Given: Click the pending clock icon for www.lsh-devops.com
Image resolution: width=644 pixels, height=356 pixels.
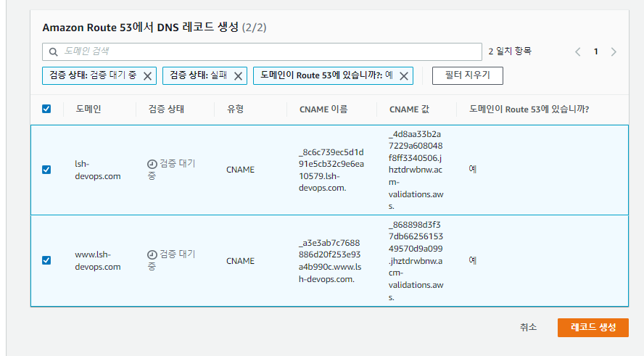Looking at the screenshot, I should [x=152, y=255].
